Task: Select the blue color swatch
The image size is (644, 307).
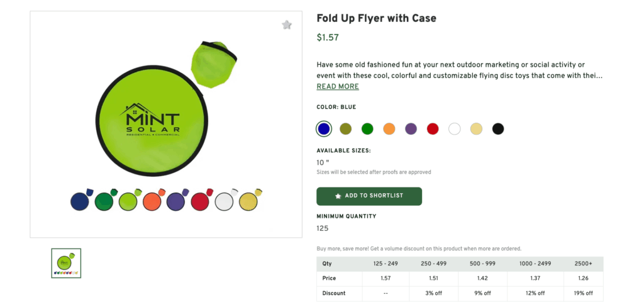Action: pyautogui.click(x=323, y=129)
